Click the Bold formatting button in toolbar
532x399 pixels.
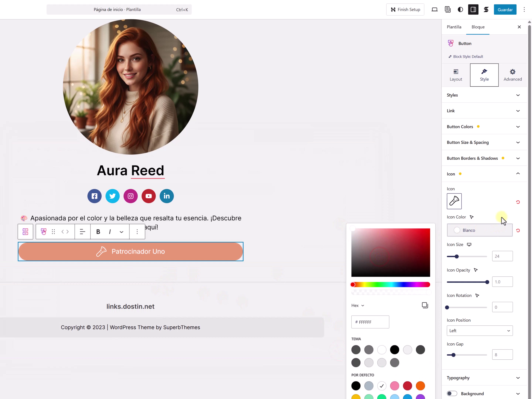click(x=98, y=232)
